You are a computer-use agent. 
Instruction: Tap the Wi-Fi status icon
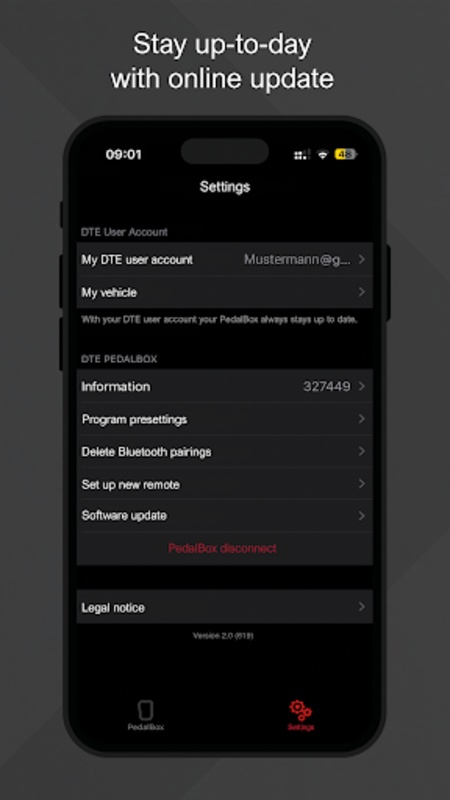pos(322,155)
